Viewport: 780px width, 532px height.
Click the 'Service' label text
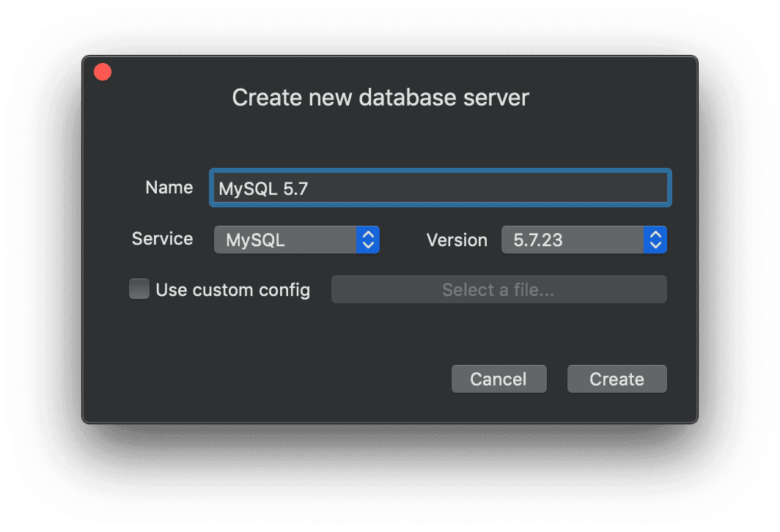[x=162, y=239]
